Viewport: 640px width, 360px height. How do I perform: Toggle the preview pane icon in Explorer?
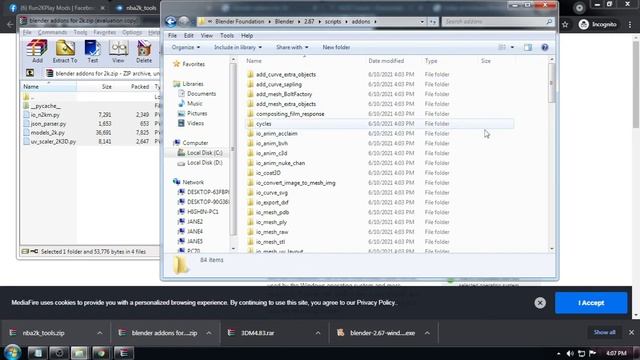[x=528, y=47]
